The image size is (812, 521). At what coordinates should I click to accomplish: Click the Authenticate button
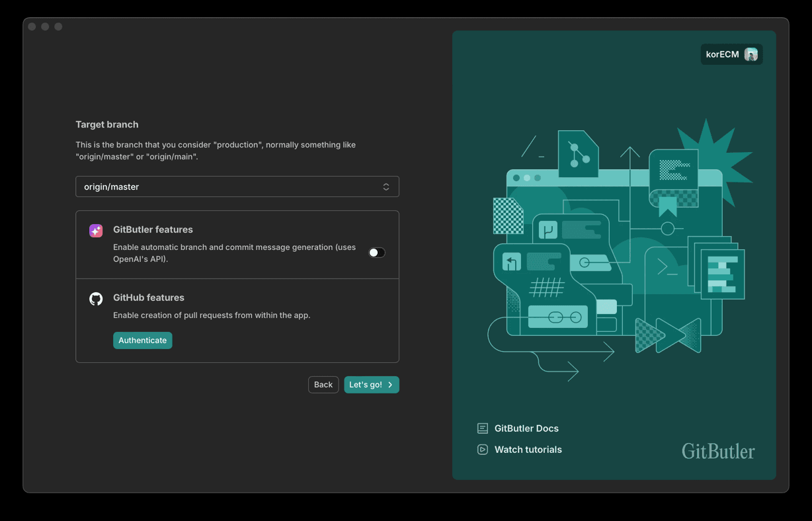[x=143, y=341]
